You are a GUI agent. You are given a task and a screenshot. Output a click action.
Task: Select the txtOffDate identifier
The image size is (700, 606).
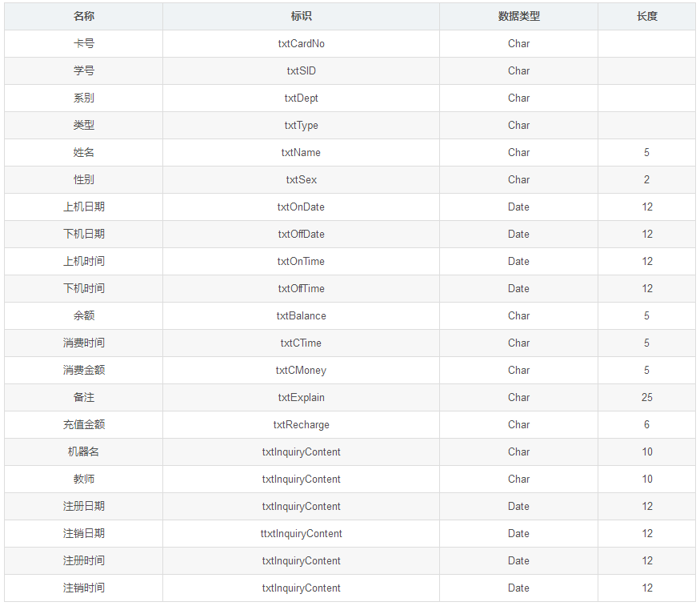pyautogui.click(x=301, y=234)
